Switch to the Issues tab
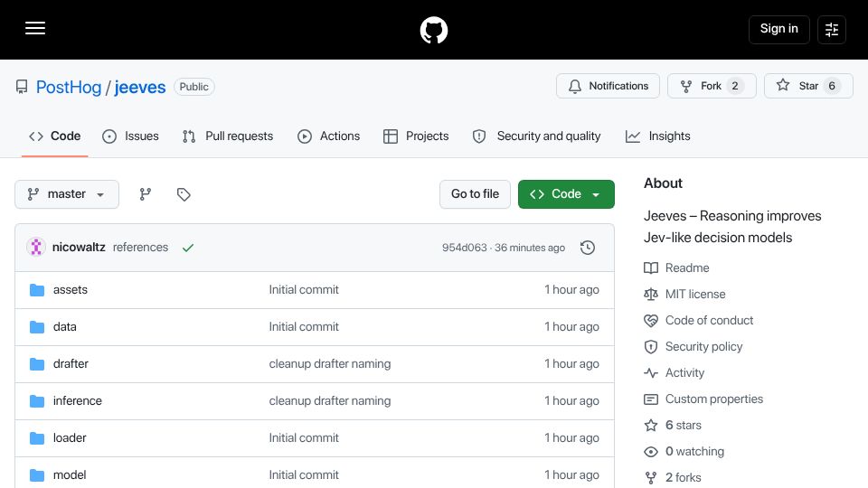Image resolution: width=868 pixels, height=488 pixels. tap(130, 136)
